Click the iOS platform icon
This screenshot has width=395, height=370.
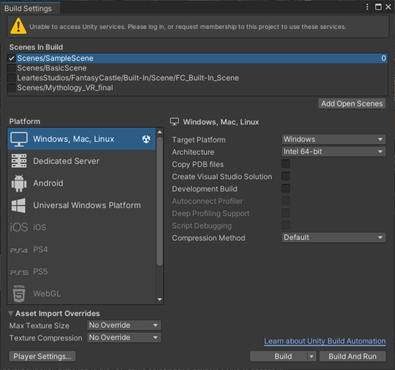click(x=19, y=227)
